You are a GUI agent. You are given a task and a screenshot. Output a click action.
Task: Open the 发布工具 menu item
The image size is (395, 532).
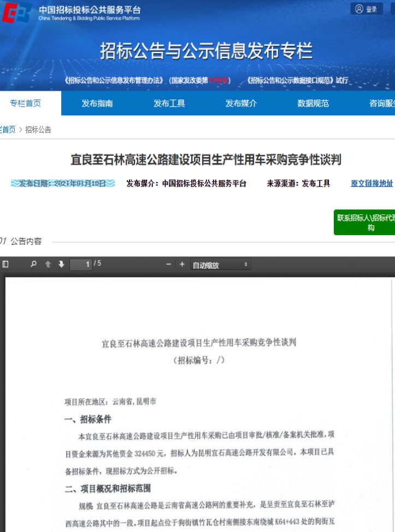(x=169, y=103)
